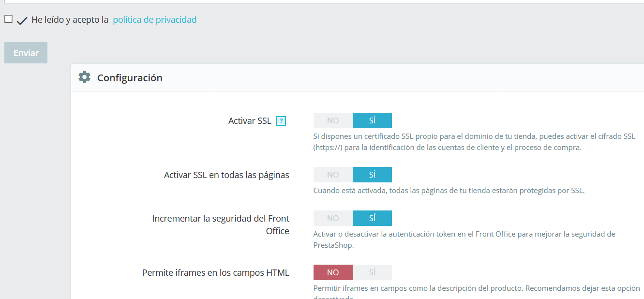The width and height of the screenshot is (644, 299).
Task: Open the politica de privacidad link
Action: (x=155, y=20)
